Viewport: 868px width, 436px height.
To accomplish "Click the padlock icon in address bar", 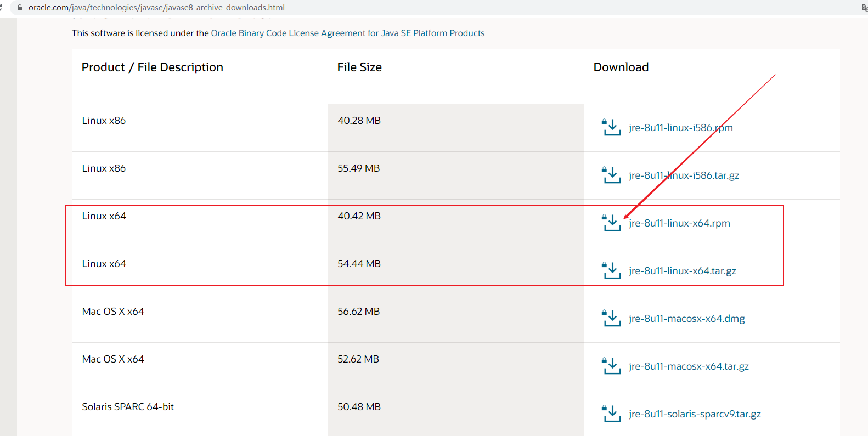I will point(20,8).
